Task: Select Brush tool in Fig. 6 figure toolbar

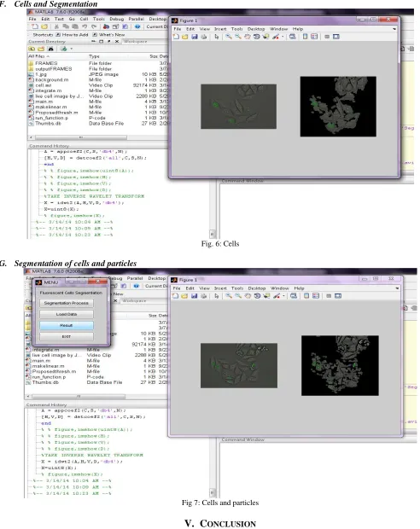Action: click(276, 37)
